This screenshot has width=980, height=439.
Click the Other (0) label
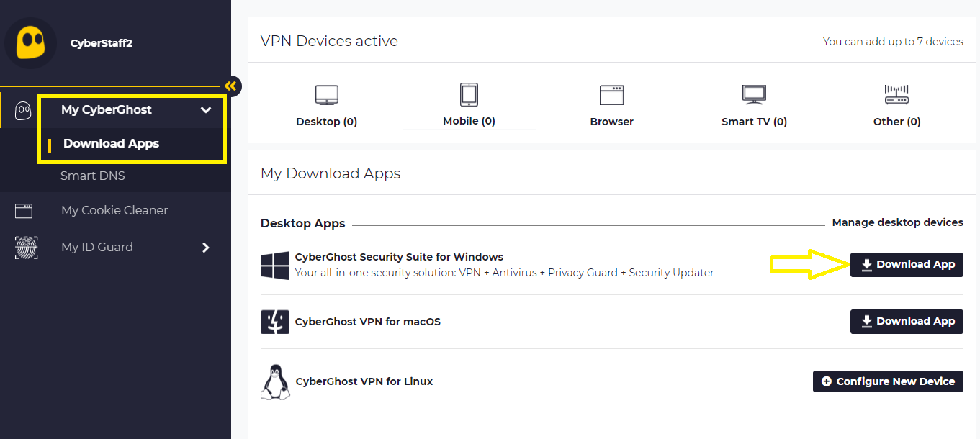pos(897,122)
